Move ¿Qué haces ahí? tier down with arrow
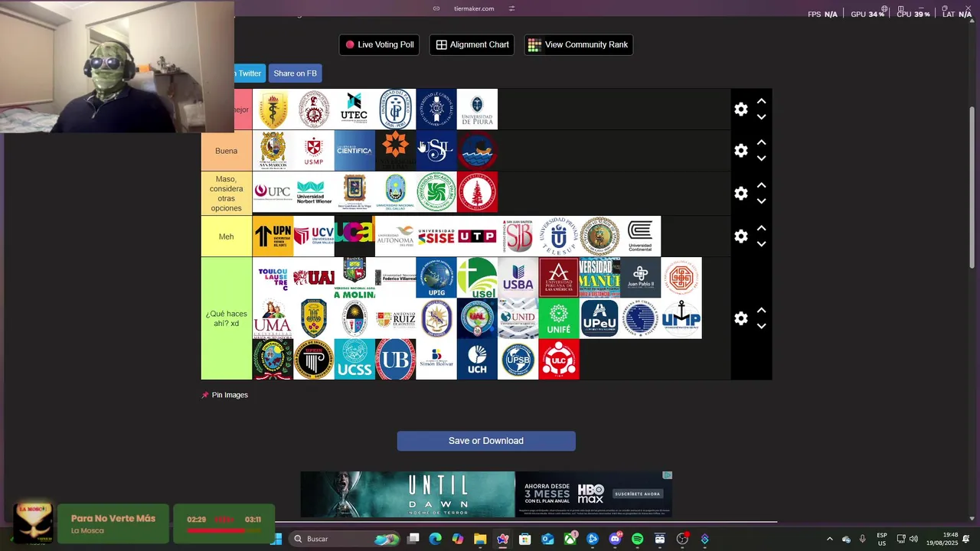The image size is (980, 551). 761,326
